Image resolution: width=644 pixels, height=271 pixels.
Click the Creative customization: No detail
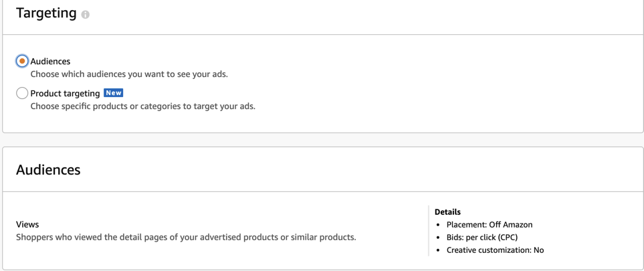[x=496, y=250]
